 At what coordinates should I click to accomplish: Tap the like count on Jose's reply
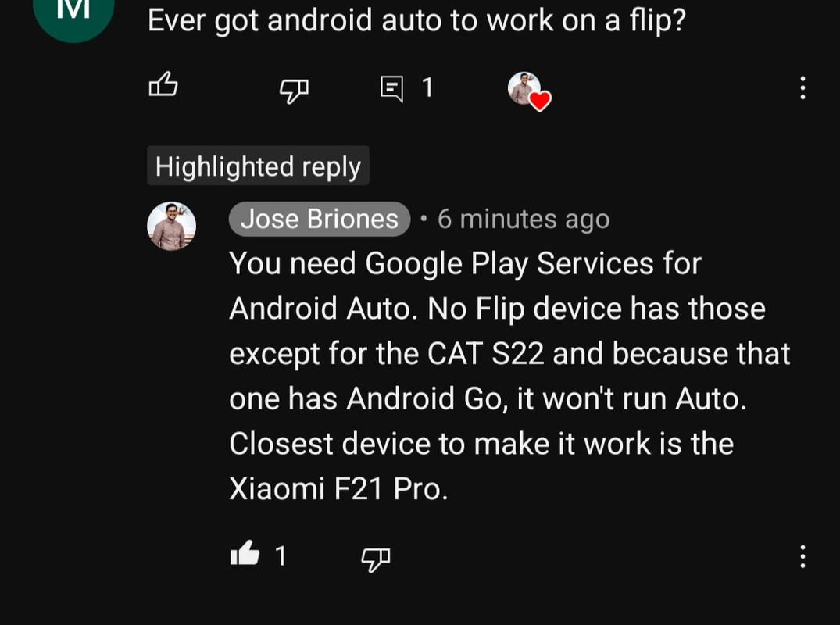pos(281,556)
